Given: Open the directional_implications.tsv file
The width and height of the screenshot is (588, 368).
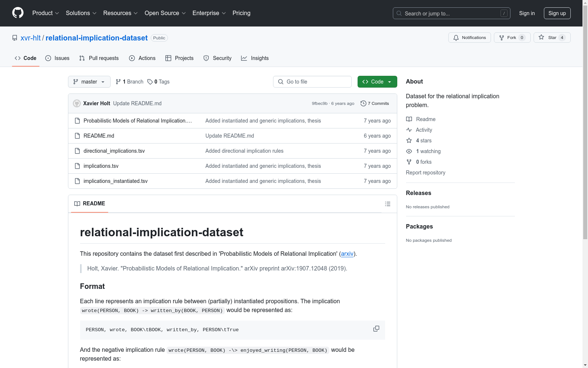Looking at the screenshot, I should click(x=114, y=151).
